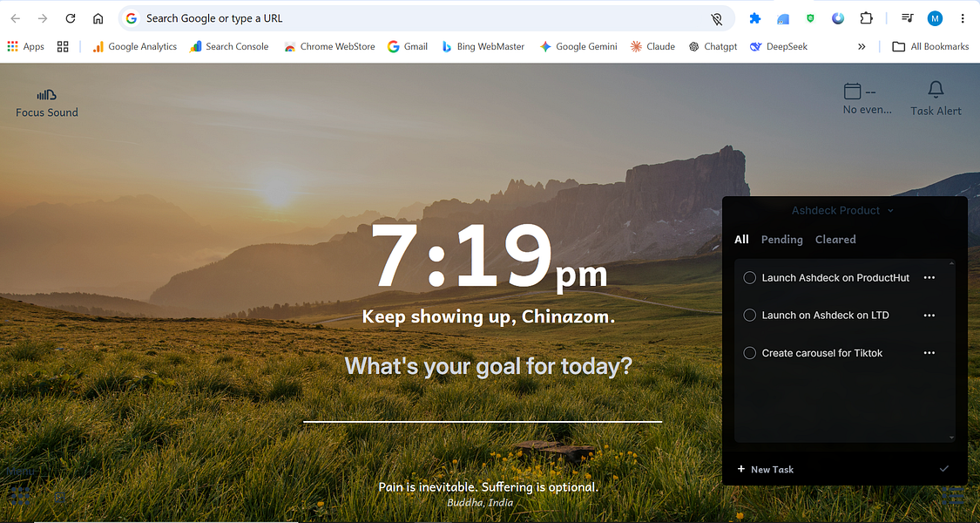
Task: Open the All Bookmarks folder
Action: pos(930,46)
